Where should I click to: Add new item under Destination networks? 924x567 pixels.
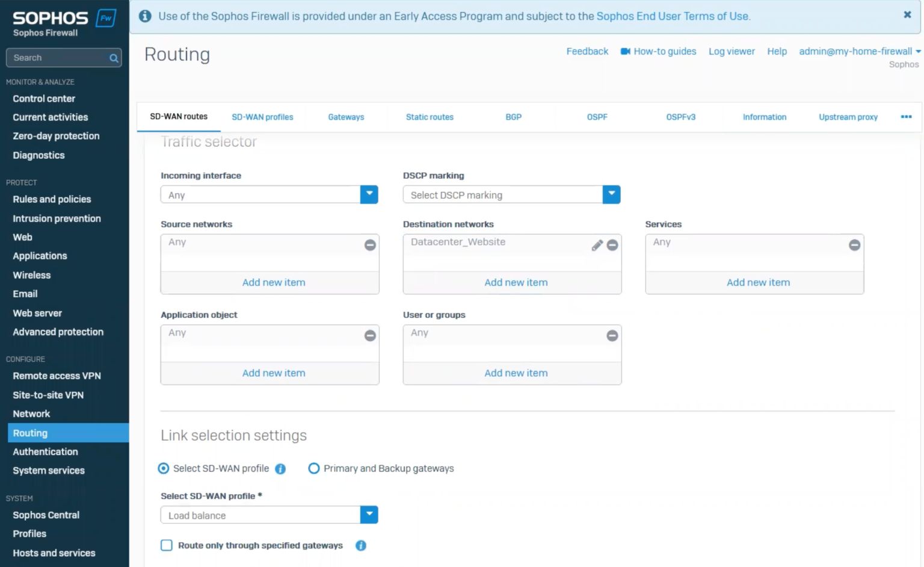tap(516, 282)
